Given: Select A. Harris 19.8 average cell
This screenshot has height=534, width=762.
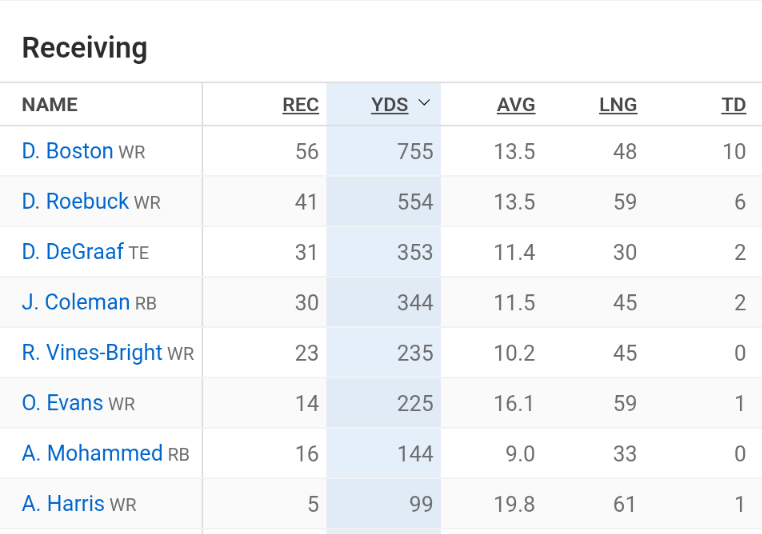Looking at the screenshot, I should pos(514,504).
